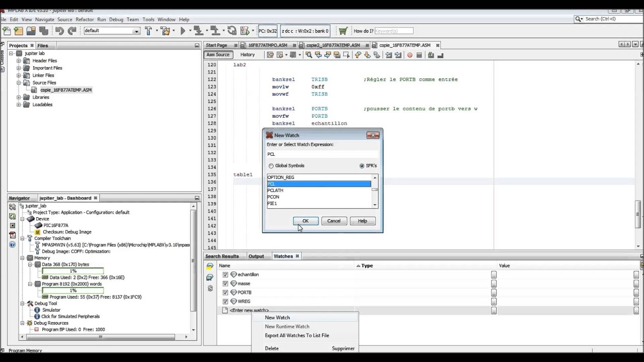Viewport: 644px width, 362px height.
Task: Click the watch expression input field
Action: point(322,154)
